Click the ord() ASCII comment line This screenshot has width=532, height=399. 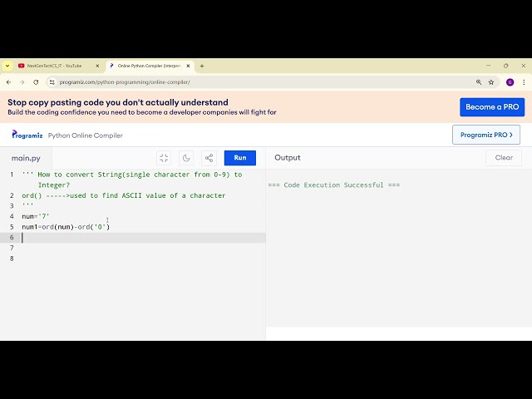tap(124, 195)
